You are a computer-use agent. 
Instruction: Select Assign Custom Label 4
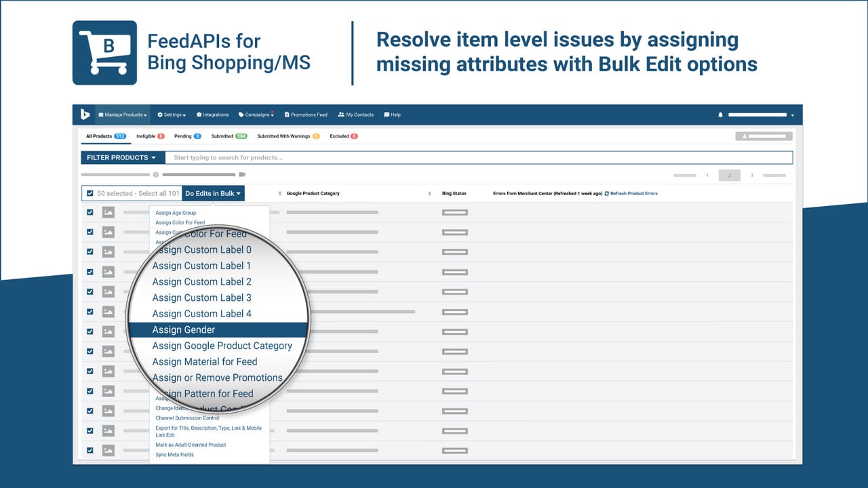[202, 314]
